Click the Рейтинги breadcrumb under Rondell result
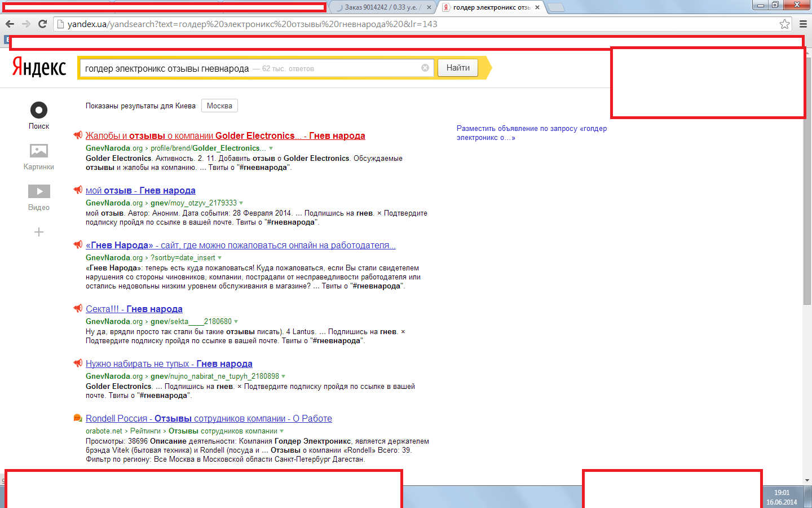 tap(145, 431)
